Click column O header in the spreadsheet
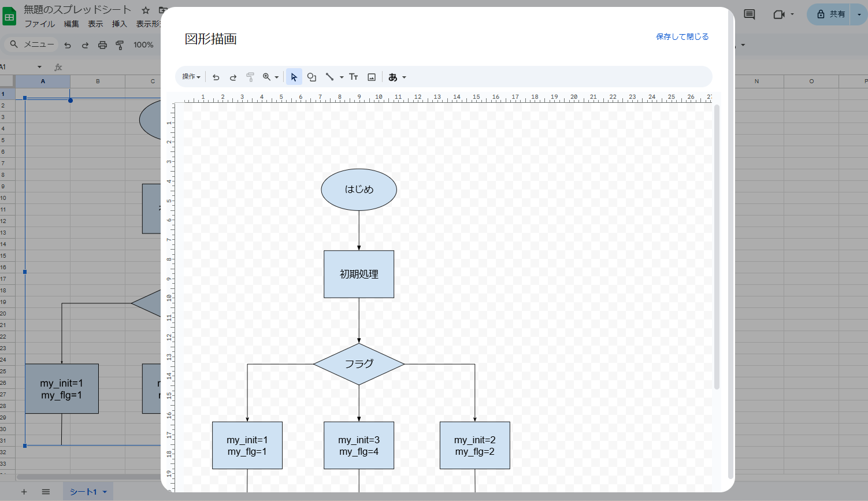 (811, 81)
